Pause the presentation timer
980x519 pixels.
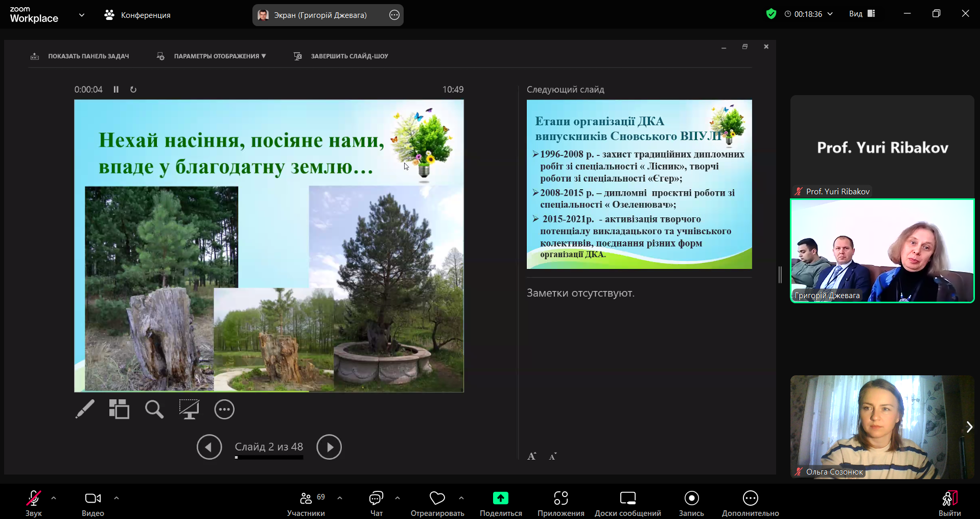[116, 89]
